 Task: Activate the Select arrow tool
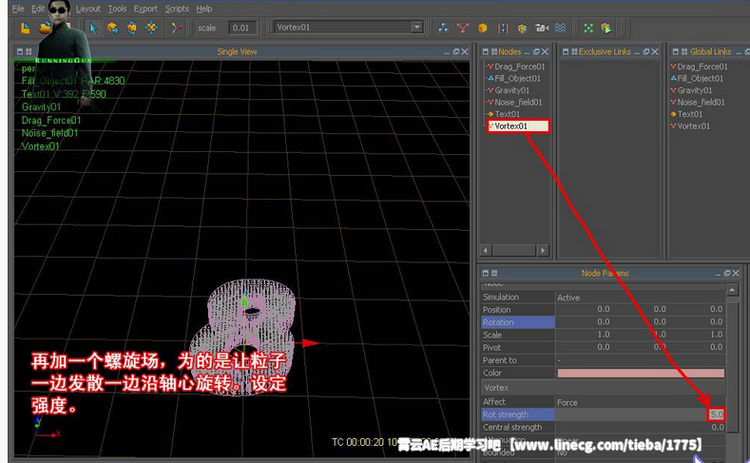click(94, 28)
